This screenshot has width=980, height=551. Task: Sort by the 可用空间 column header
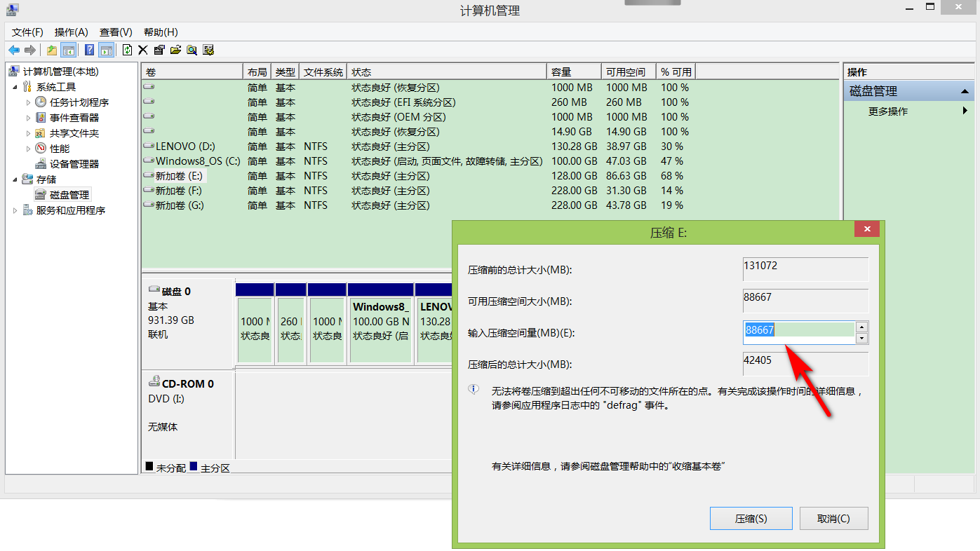point(629,72)
